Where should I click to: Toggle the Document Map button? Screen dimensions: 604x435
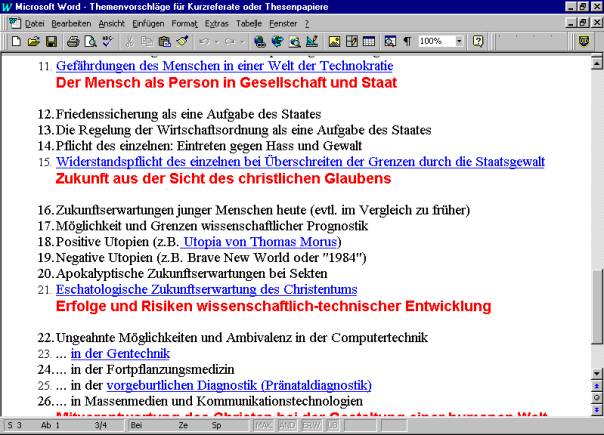(387, 42)
